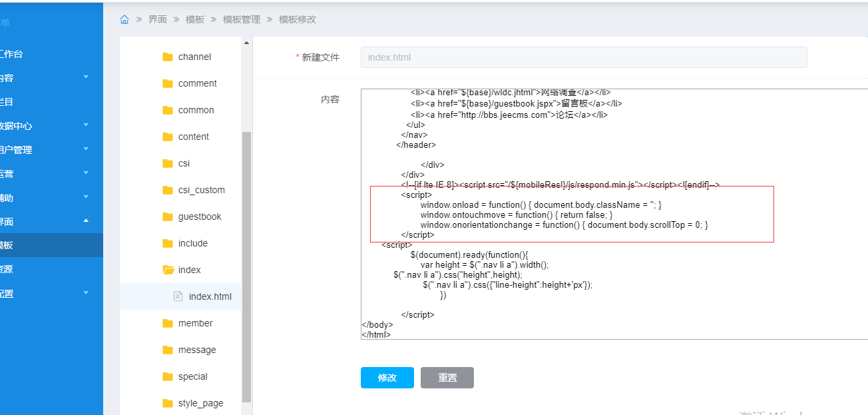Screen dimensions: 868x415
Task: Open the csi_custom folder icon
Action: [x=168, y=190]
